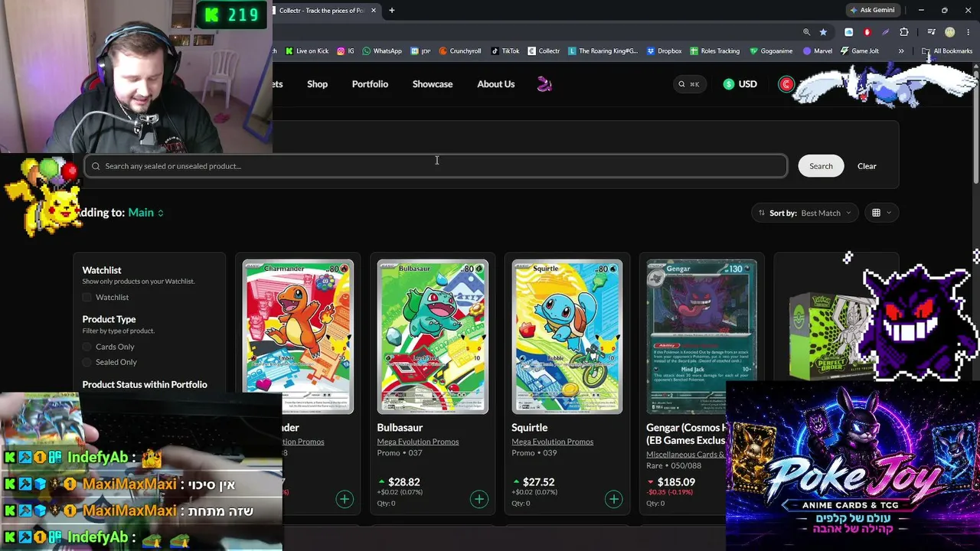Open the IG bookmark
The width and height of the screenshot is (980, 551).
click(346, 51)
